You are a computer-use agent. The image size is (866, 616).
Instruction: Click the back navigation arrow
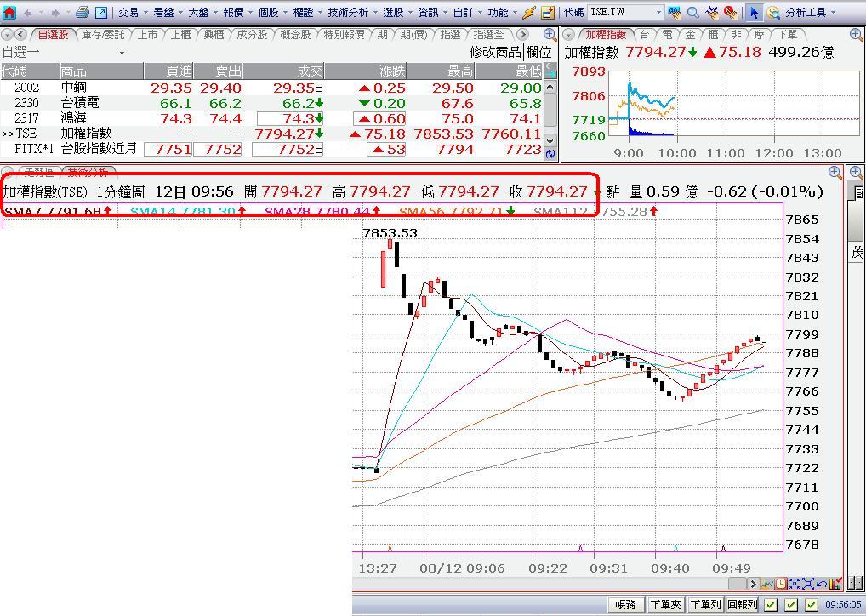[x=27, y=12]
